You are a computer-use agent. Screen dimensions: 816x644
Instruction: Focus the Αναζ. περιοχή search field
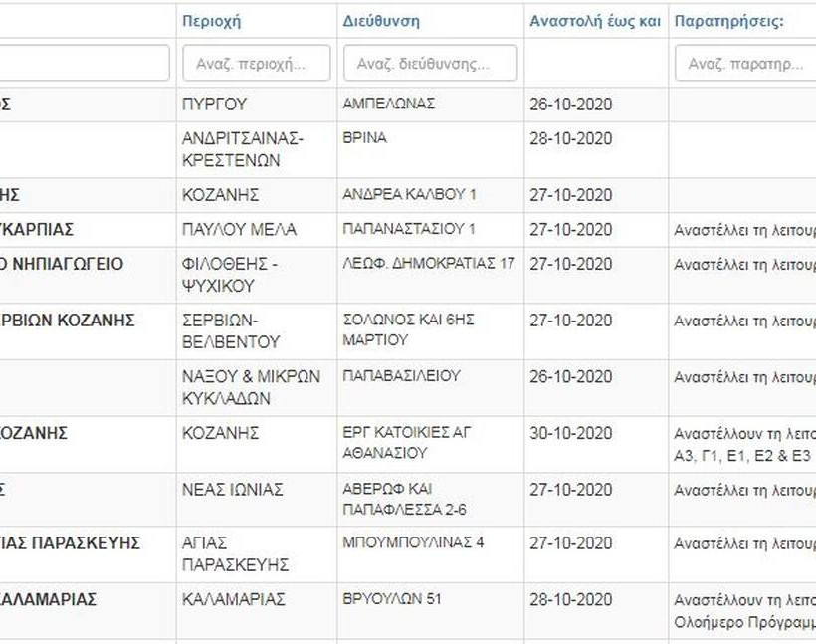[x=257, y=63]
